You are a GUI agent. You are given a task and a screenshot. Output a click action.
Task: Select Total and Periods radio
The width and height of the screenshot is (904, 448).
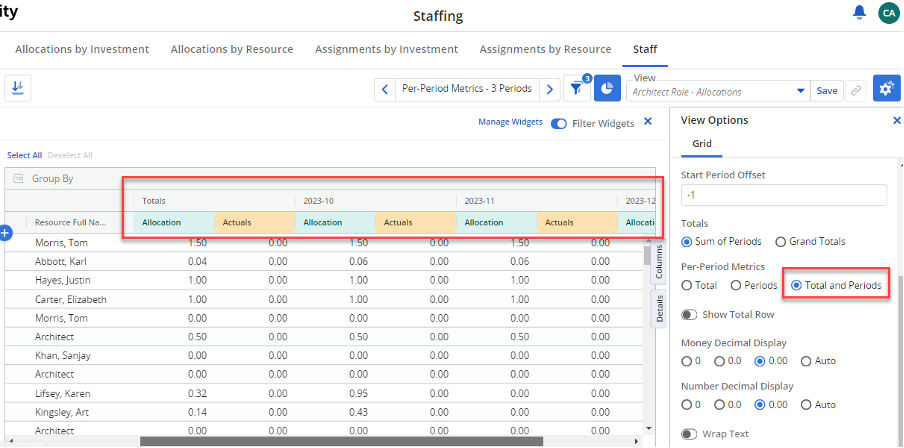[797, 285]
